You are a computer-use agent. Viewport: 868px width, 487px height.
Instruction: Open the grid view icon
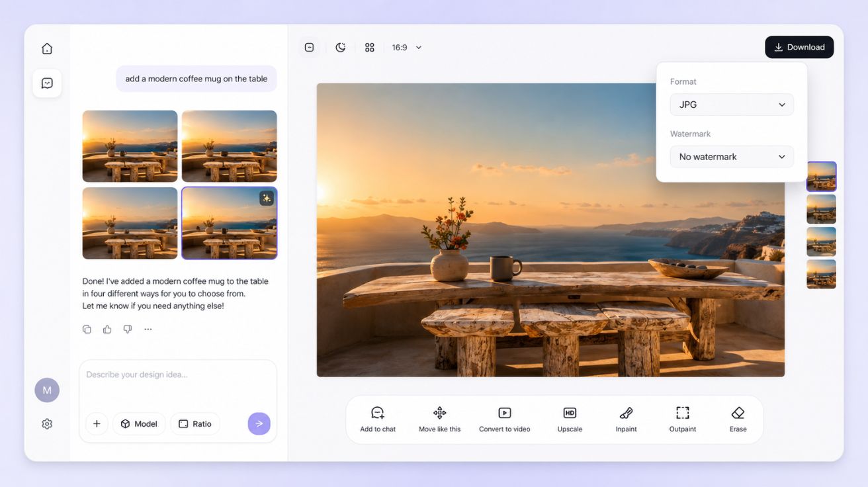tap(370, 47)
